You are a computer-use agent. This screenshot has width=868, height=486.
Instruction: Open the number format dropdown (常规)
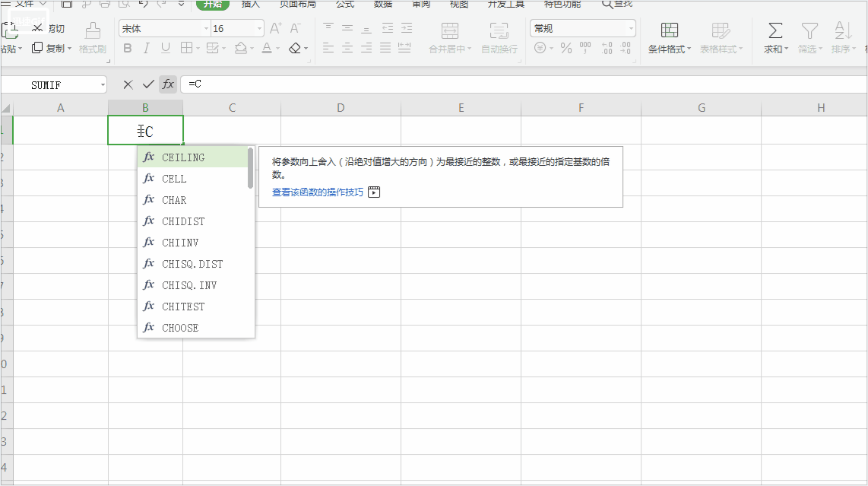coord(631,28)
